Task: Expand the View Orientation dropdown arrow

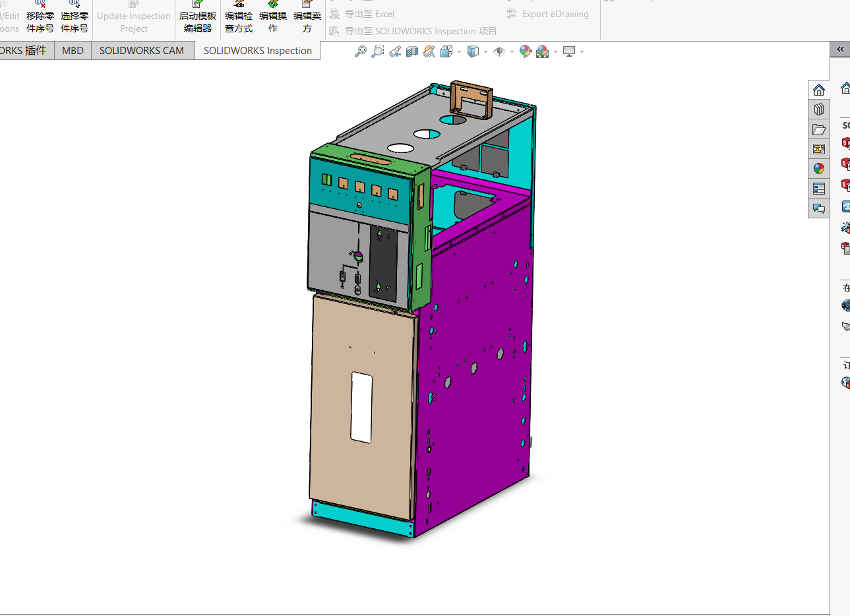Action: pos(459,51)
